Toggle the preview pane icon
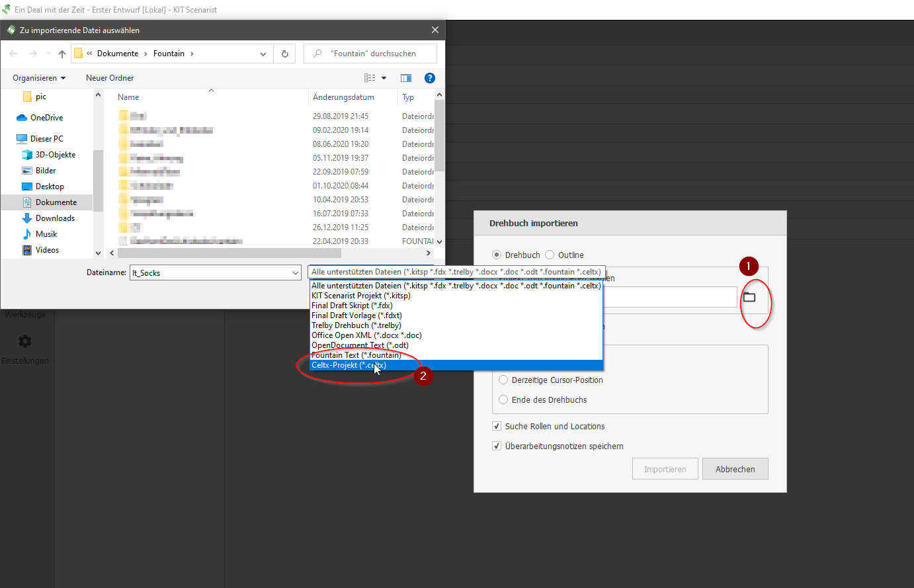The image size is (914, 588). click(x=406, y=78)
